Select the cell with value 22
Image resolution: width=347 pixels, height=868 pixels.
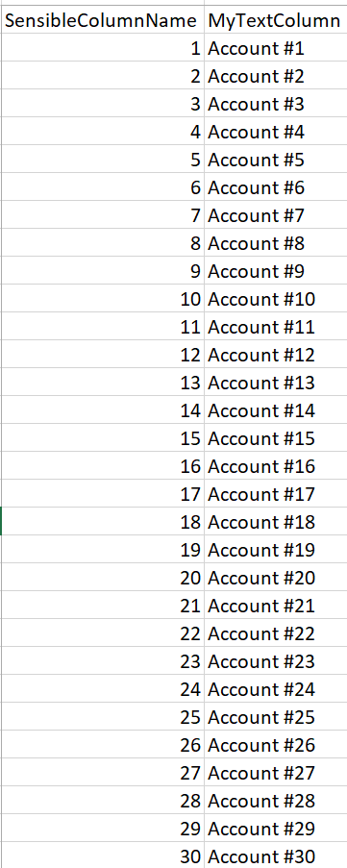[x=103, y=633]
